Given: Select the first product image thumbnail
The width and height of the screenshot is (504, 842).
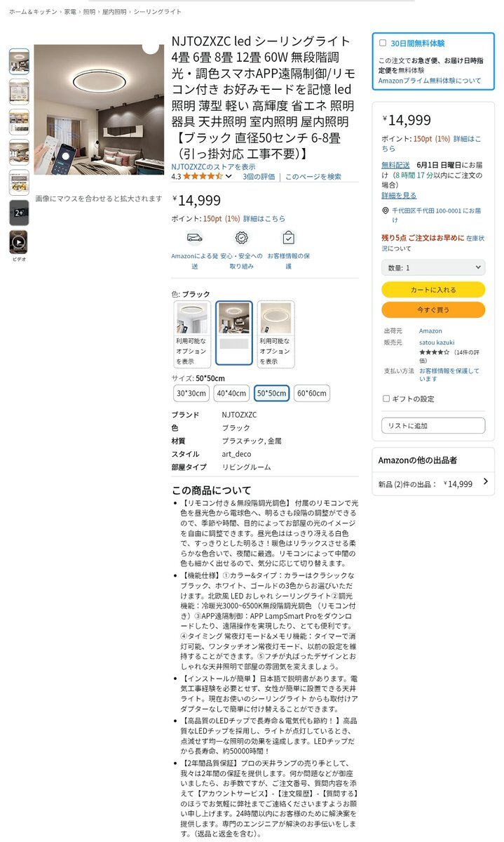Looking at the screenshot, I should (x=19, y=62).
